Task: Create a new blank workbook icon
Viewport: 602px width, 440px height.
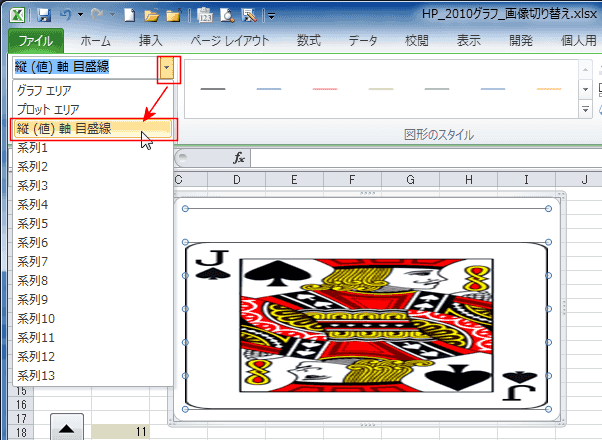Action: coord(130,15)
